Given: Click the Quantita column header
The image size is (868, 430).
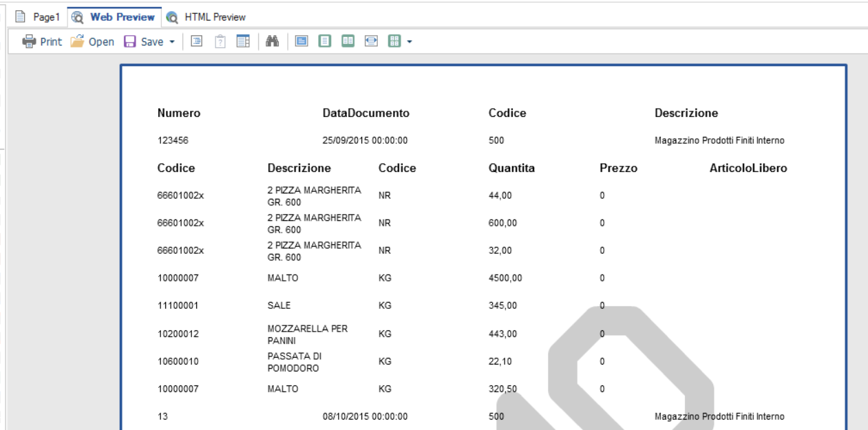Looking at the screenshot, I should pyautogui.click(x=512, y=168).
